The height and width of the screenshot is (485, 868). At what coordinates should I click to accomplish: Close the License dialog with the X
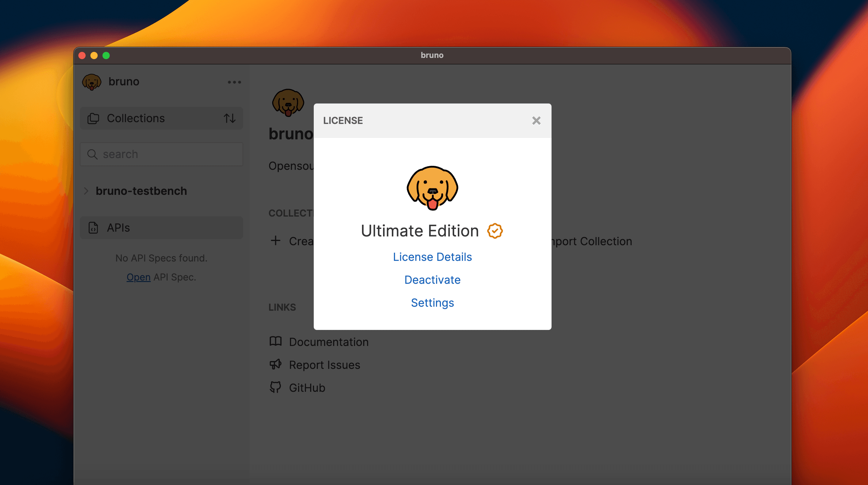(x=536, y=120)
